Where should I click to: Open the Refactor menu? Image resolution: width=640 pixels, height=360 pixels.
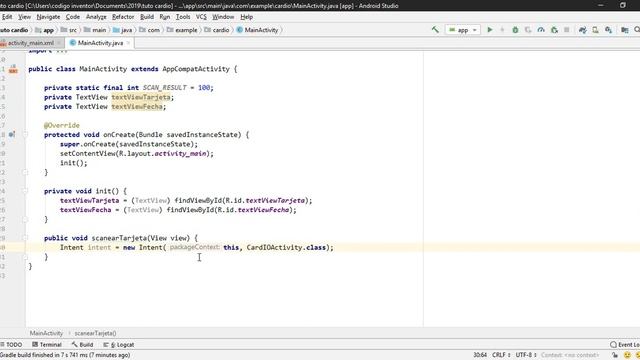click(x=123, y=17)
